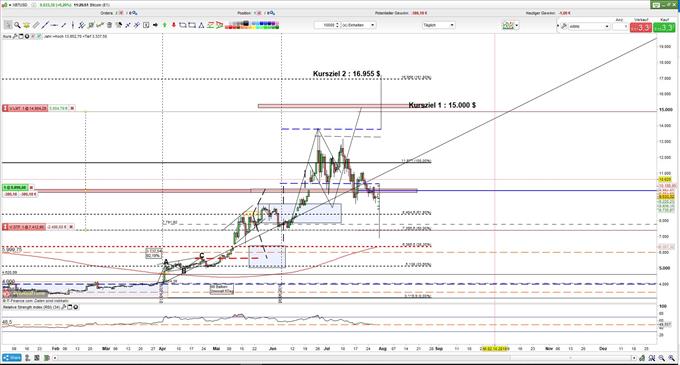Click the quantity input field showing 10000
680x365 pixels.
pyautogui.click(x=327, y=25)
